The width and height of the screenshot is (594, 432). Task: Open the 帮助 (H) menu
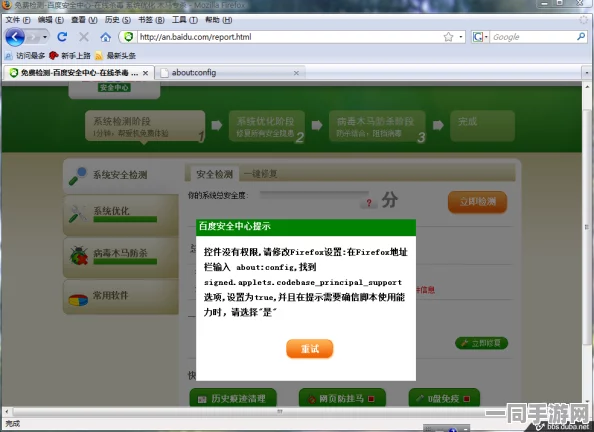219,20
